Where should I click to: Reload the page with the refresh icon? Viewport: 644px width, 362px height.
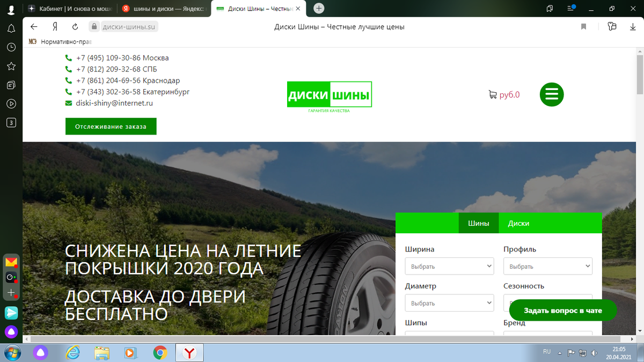coord(75,26)
